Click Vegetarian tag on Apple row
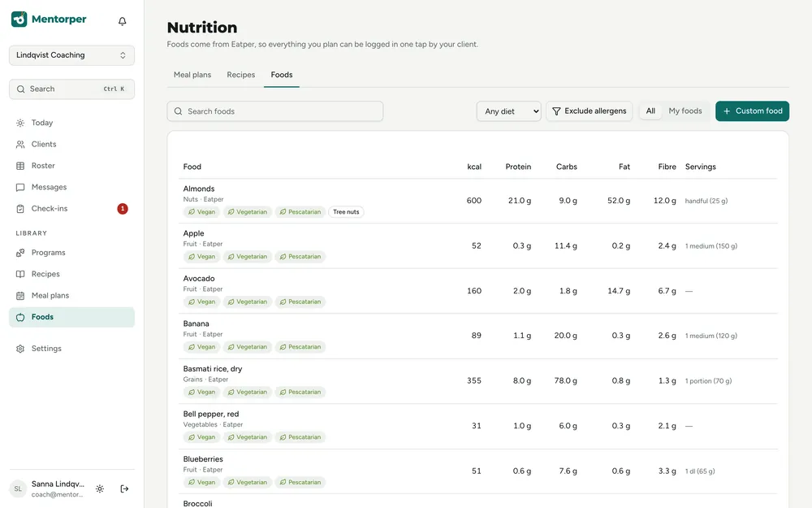 (248, 257)
